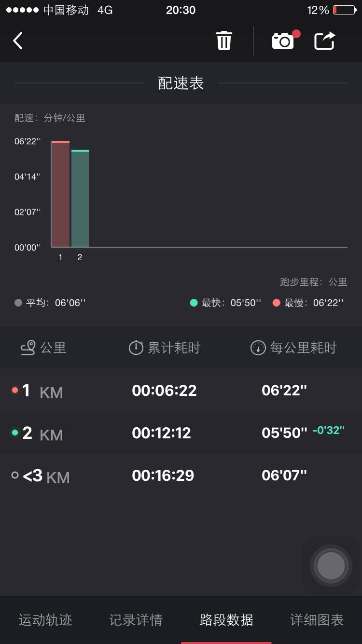Tap the share icon in top bar
Viewport: 362px width, 644px height.
pyautogui.click(x=325, y=41)
